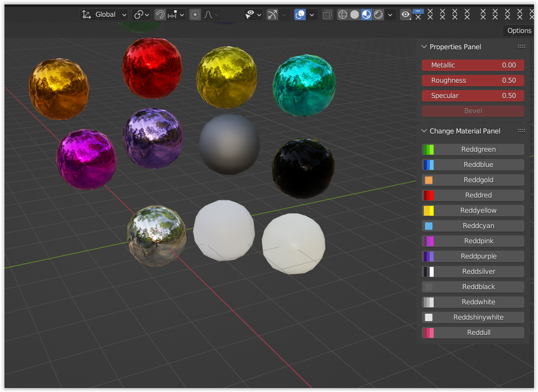Apply the Reddsilver material
This screenshot has width=538, height=392.
[473, 271]
